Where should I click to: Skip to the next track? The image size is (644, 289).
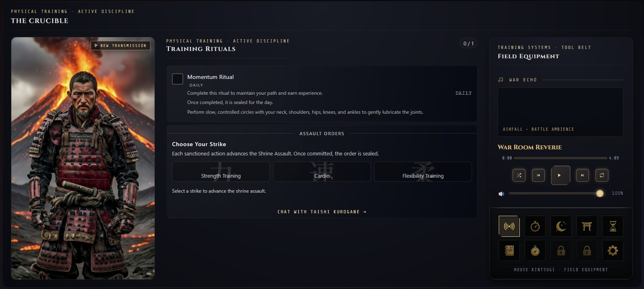582,175
